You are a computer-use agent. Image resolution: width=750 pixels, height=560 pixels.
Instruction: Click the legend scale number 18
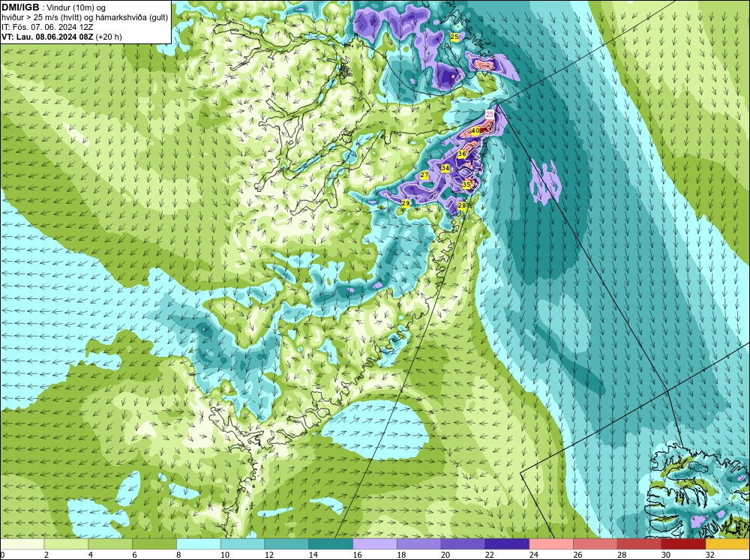tap(401, 555)
